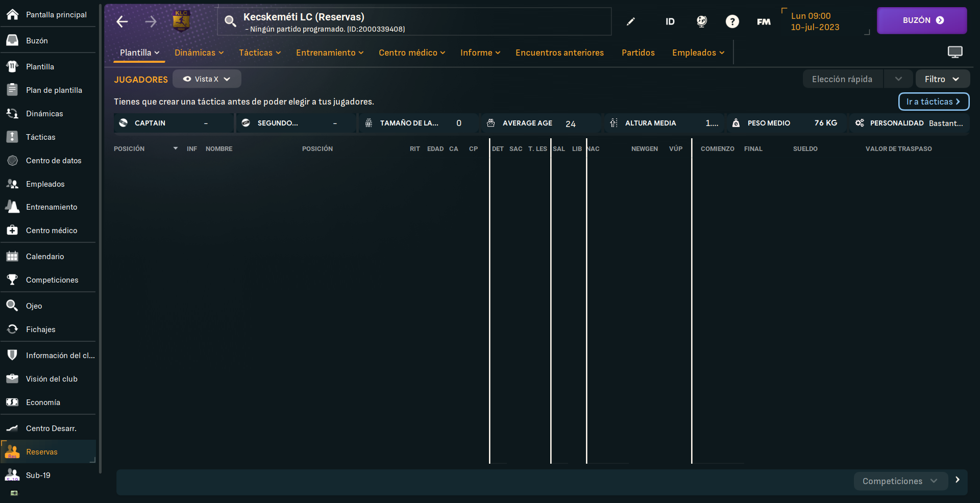The image size is (980, 503).
Task: Open Visión del club in the sidebar
Action: [x=48, y=379]
